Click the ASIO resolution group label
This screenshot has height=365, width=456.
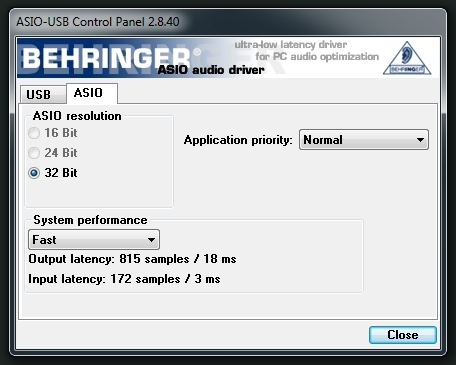point(77,116)
